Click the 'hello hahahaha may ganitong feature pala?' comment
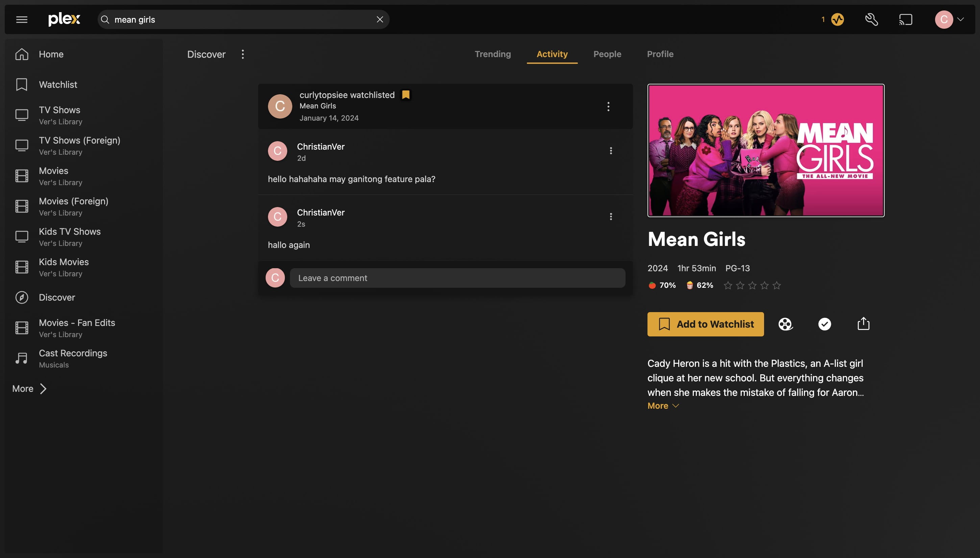The image size is (980, 558). click(x=351, y=179)
